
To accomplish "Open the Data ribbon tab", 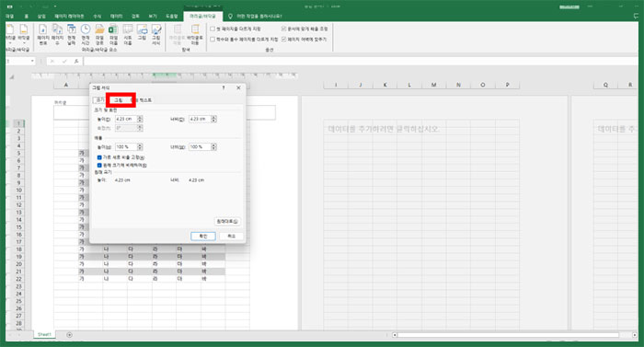I will (116, 16).
